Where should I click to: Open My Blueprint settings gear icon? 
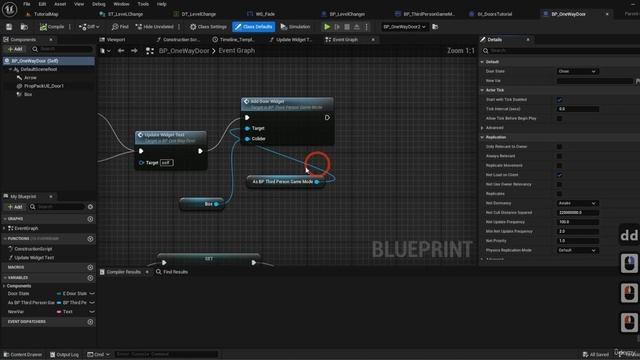[x=90, y=207]
